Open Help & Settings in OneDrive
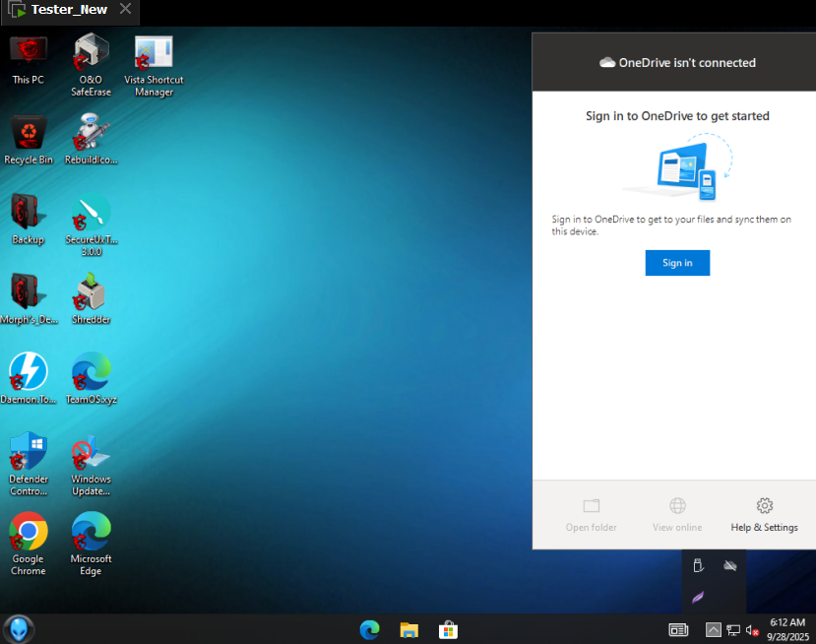 (x=764, y=514)
